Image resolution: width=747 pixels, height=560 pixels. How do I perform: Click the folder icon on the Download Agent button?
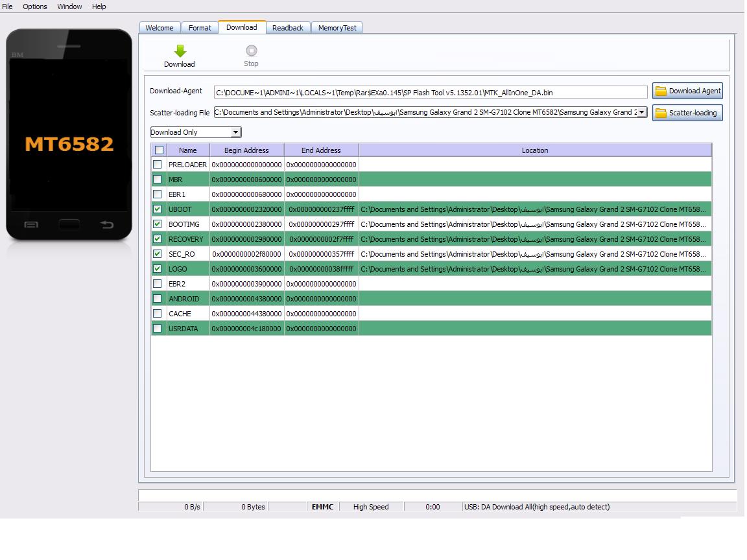tap(661, 91)
